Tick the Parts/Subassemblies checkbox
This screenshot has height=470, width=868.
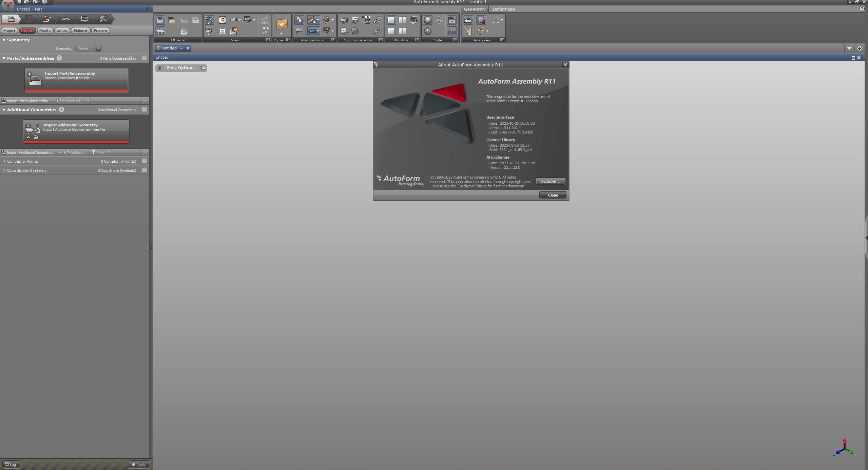[x=144, y=58]
